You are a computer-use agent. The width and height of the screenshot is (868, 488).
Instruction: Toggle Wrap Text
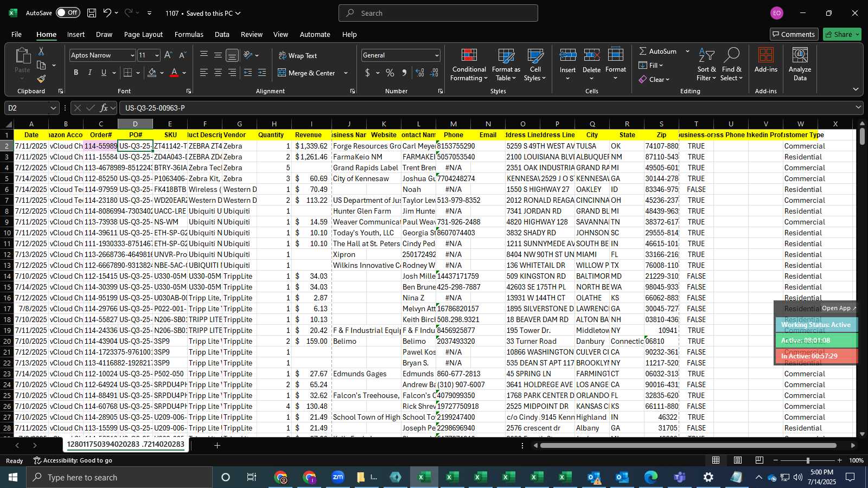click(298, 55)
